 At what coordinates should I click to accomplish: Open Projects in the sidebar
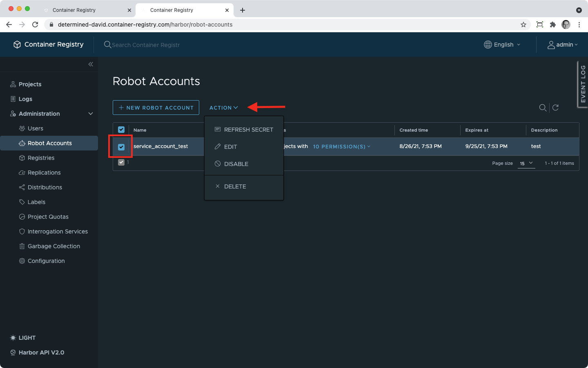coord(30,84)
